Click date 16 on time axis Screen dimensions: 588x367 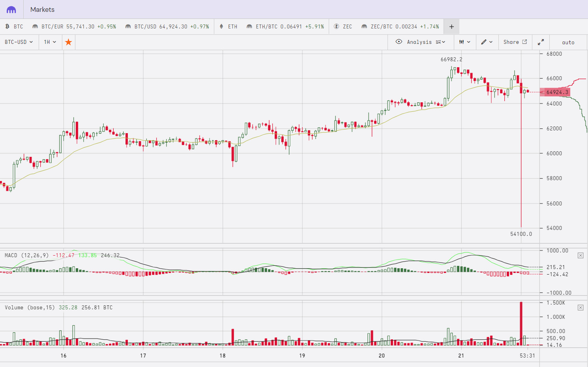(x=64, y=356)
